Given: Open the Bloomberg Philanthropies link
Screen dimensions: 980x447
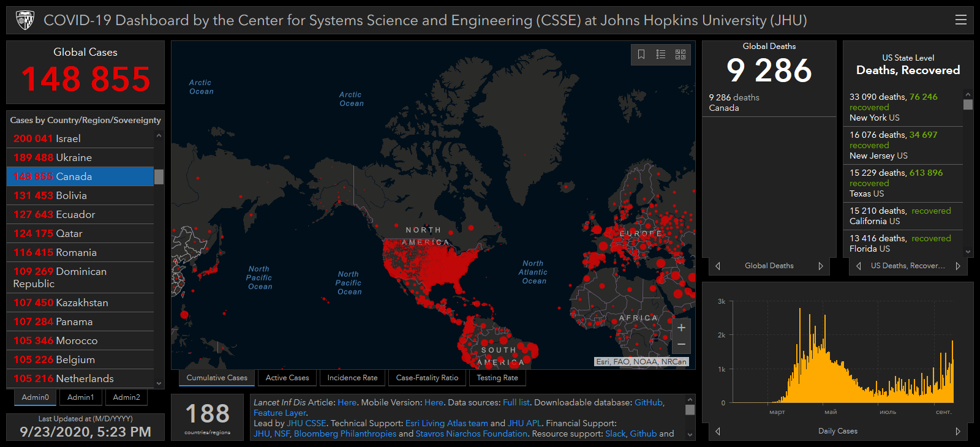Looking at the screenshot, I should (x=345, y=434).
